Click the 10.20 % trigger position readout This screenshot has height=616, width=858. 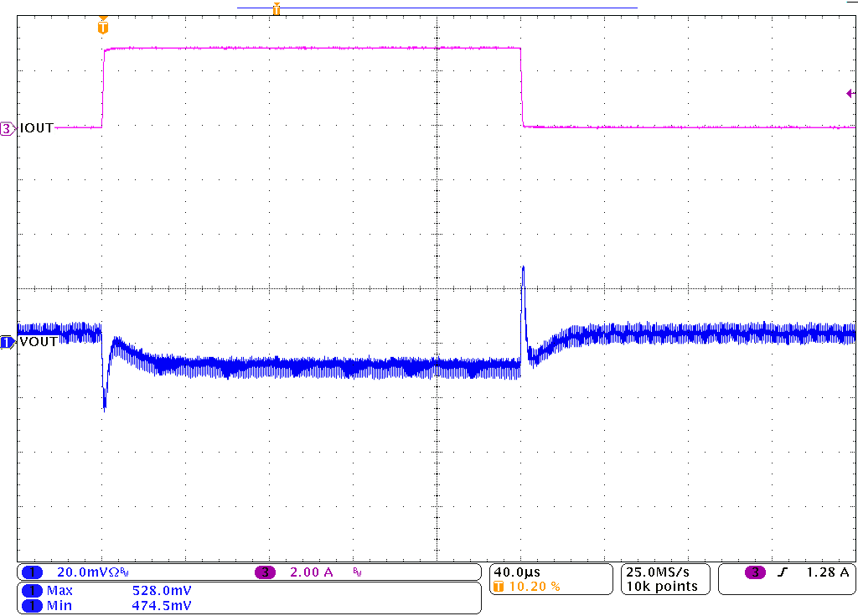tap(534, 587)
